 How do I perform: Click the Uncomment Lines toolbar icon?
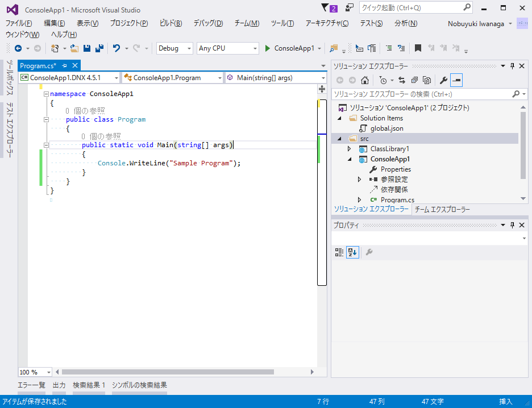401,48
